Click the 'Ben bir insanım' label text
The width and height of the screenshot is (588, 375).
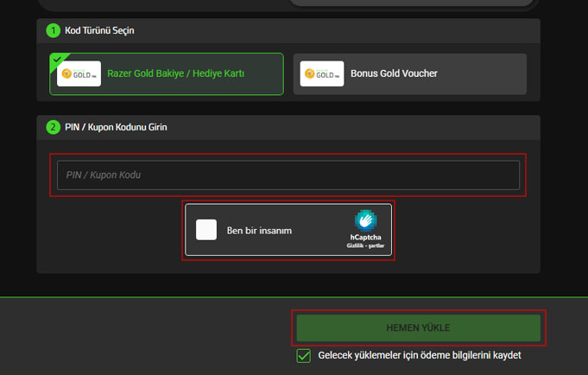[259, 230]
